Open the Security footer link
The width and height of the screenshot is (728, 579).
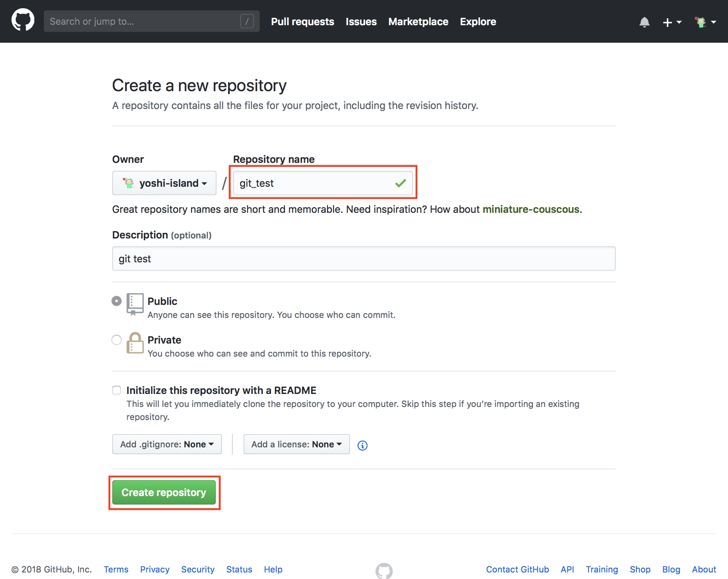tap(198, 569)
